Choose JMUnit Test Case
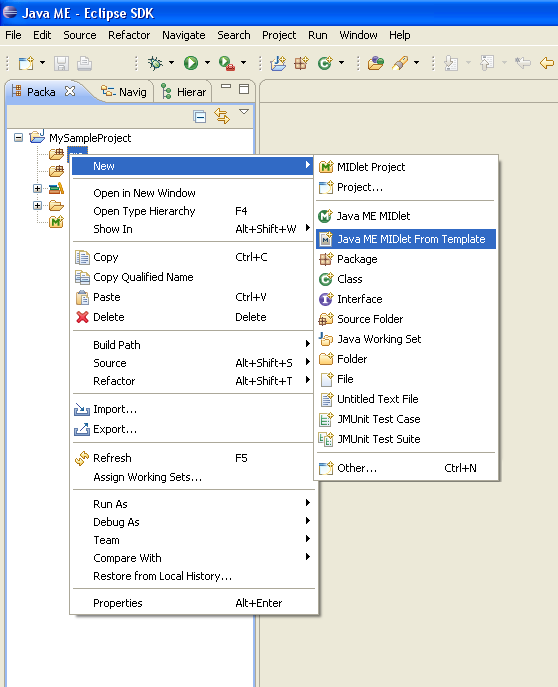The height and width of the screenshot is (687, 558). 406,419
